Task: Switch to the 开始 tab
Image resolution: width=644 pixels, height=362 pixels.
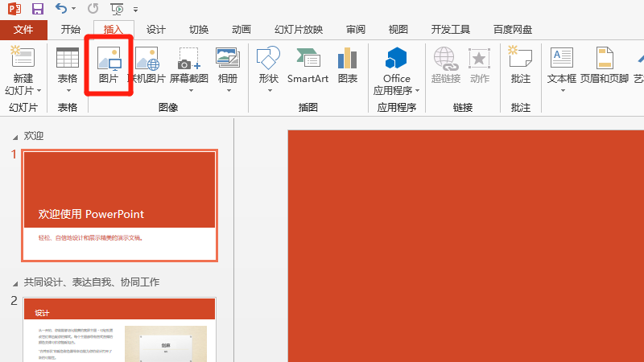Action: pos(71,30)
